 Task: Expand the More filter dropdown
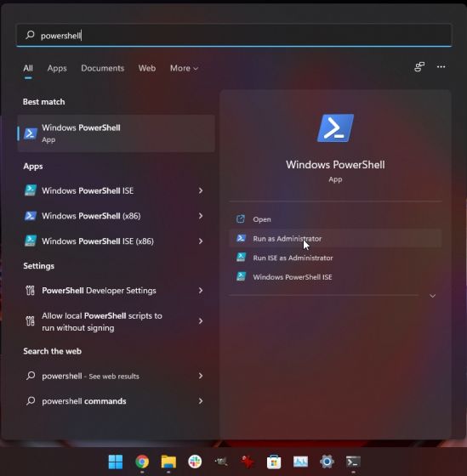[184, 68]
